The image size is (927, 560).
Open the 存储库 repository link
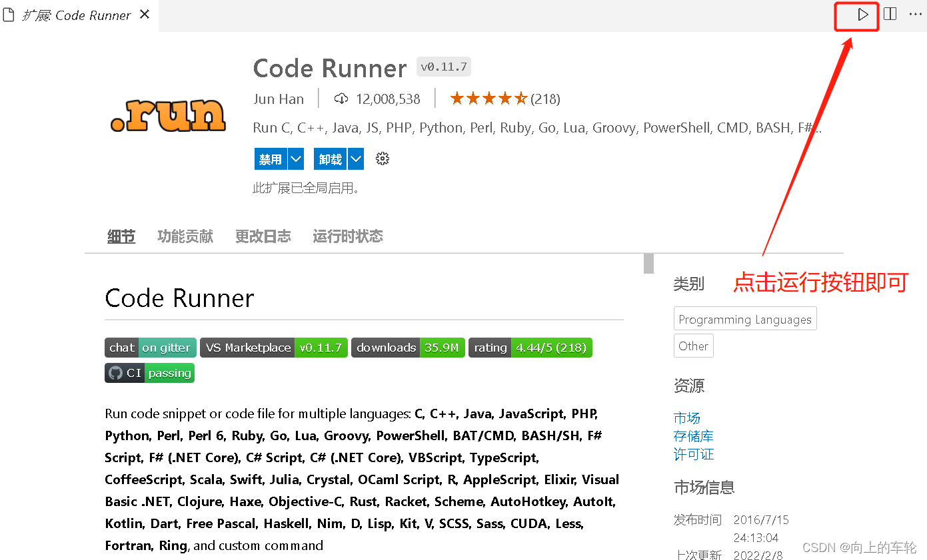click(x=694, y=436)
